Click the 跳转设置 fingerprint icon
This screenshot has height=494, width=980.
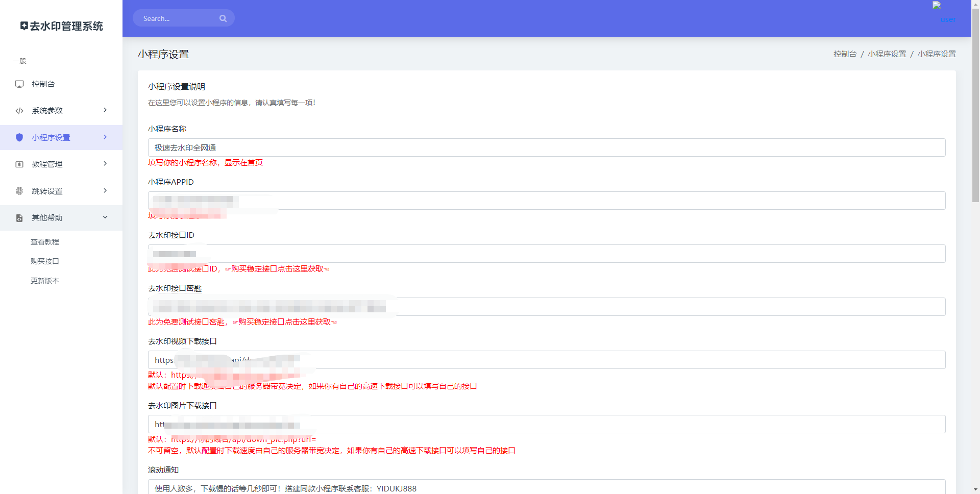[x=19, y=190]
